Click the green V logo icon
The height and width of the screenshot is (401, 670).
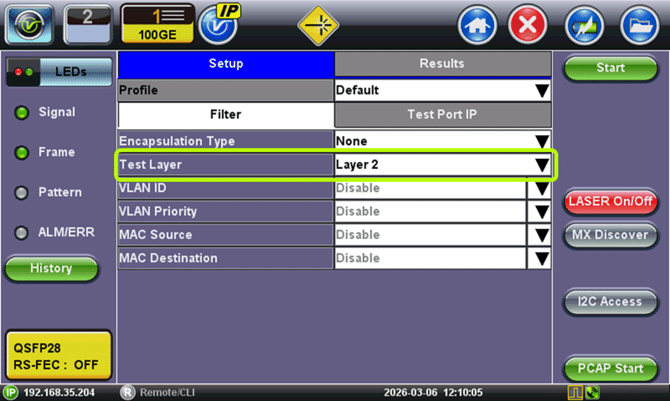(x=30, y=24)
